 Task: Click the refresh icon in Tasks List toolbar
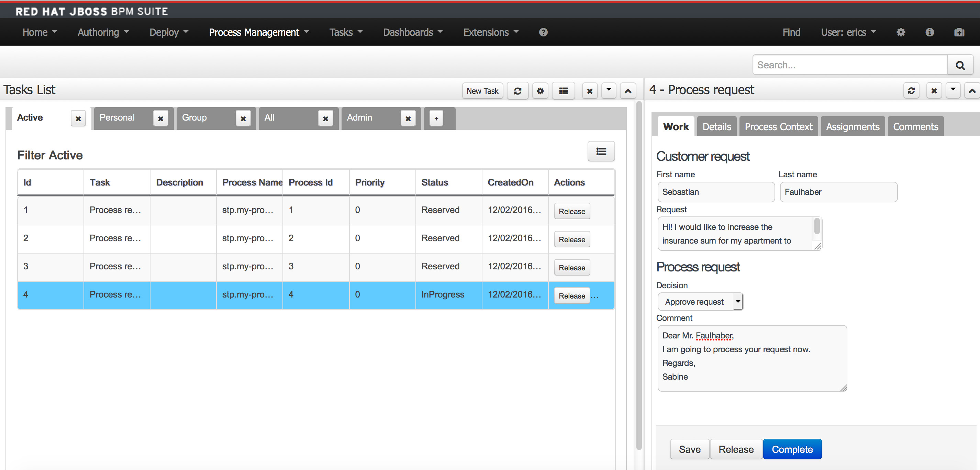click(x=517, y=91)
